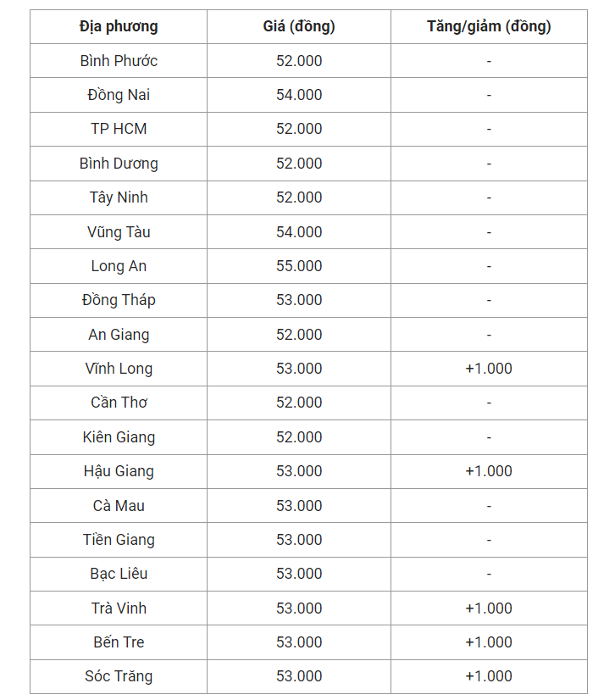Click Vũng Tàu's price 54.000
615x700 pixels.
[x=299, y=232]
